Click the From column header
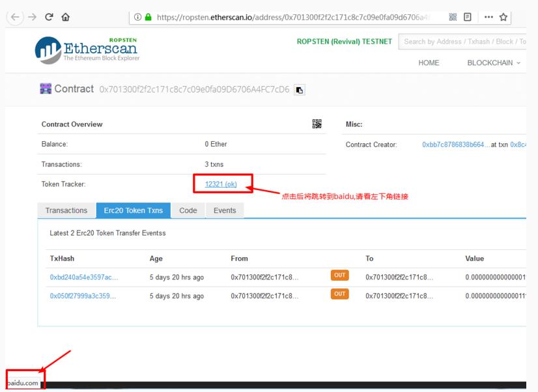Screen dimensions: 538x392 point(239,259)
